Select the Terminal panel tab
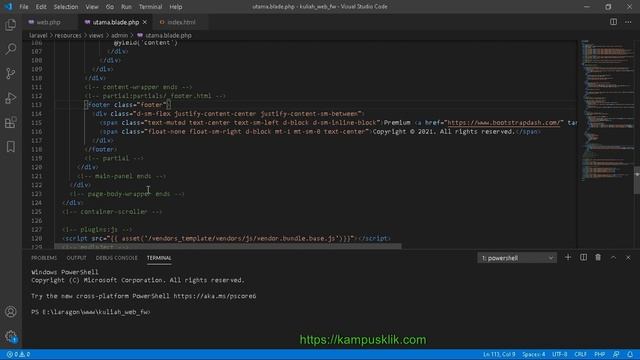Viewport: 640px width, 360px height. tap(159, 258)
